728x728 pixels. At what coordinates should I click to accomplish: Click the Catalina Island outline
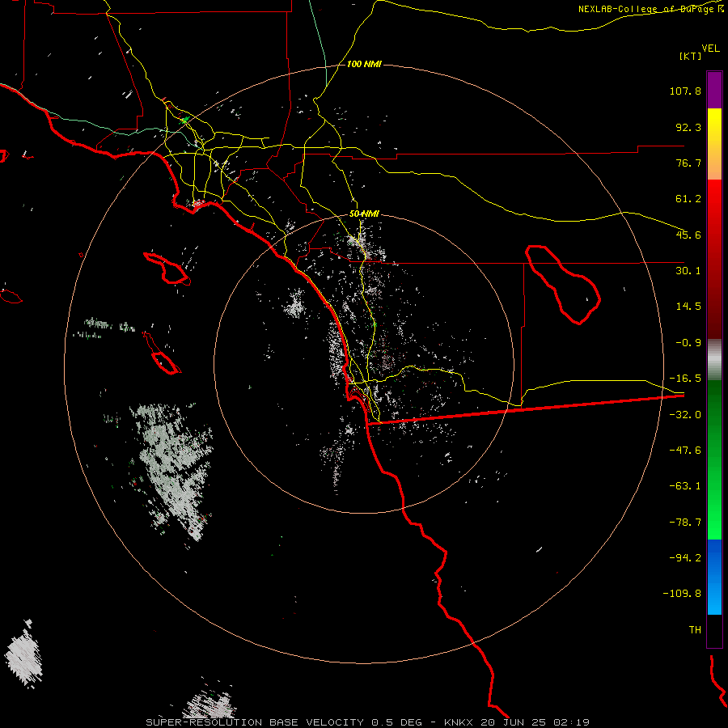coord(167,269)
